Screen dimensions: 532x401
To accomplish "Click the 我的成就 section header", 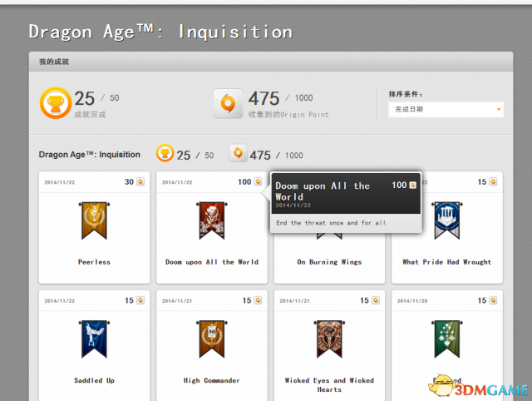I will click(x=54, y=62).
